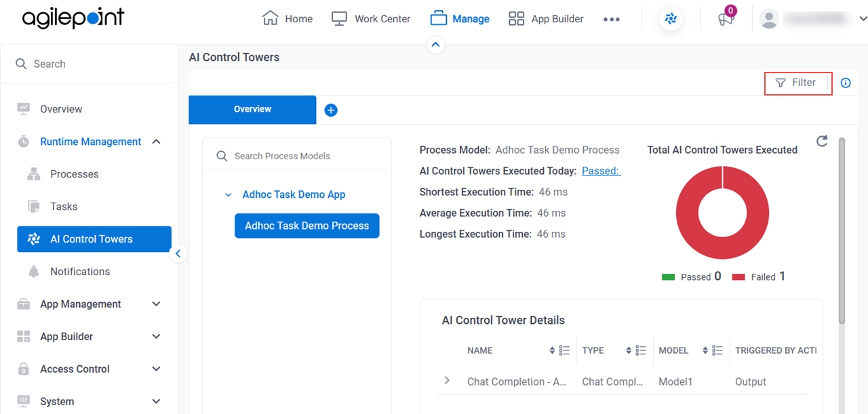Click the sidebar search magnifier icon
Screen dimensions: 868x414
tap(22, 64)
